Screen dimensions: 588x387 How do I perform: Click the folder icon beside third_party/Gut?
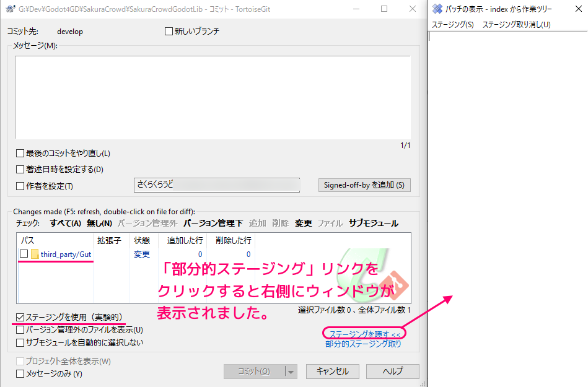coord(35,254)
